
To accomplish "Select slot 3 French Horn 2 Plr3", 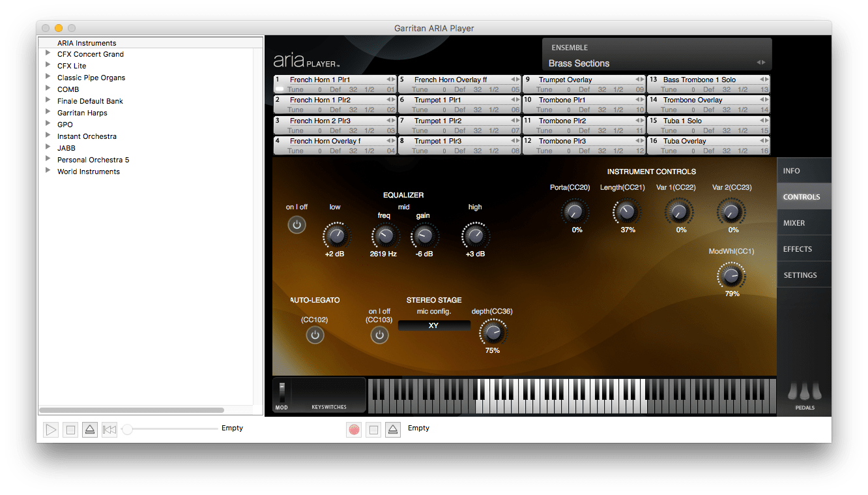I will 335,125.
